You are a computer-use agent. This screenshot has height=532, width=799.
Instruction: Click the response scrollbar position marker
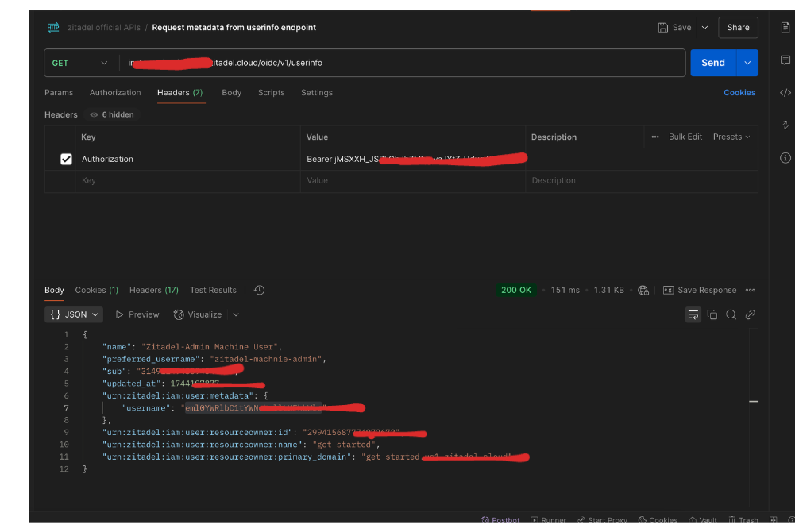point(754,402)
